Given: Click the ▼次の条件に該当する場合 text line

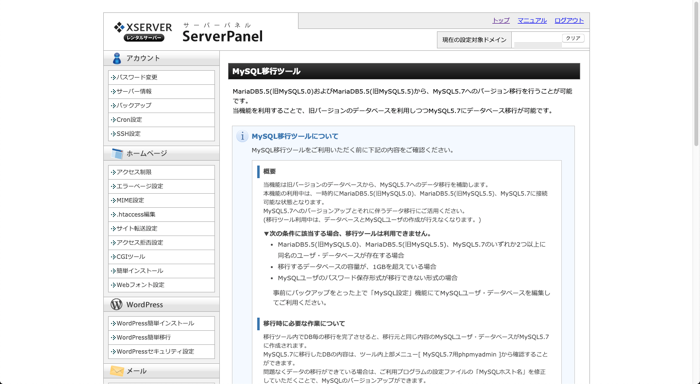Looking at the screenshot, I should point(347,234).
